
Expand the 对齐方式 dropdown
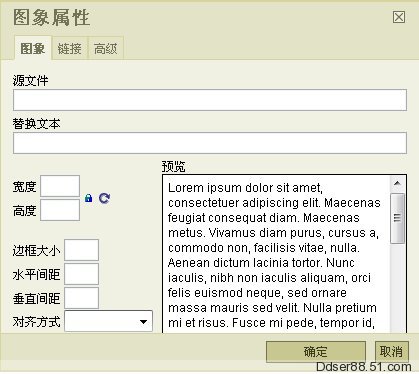[108, 321]
